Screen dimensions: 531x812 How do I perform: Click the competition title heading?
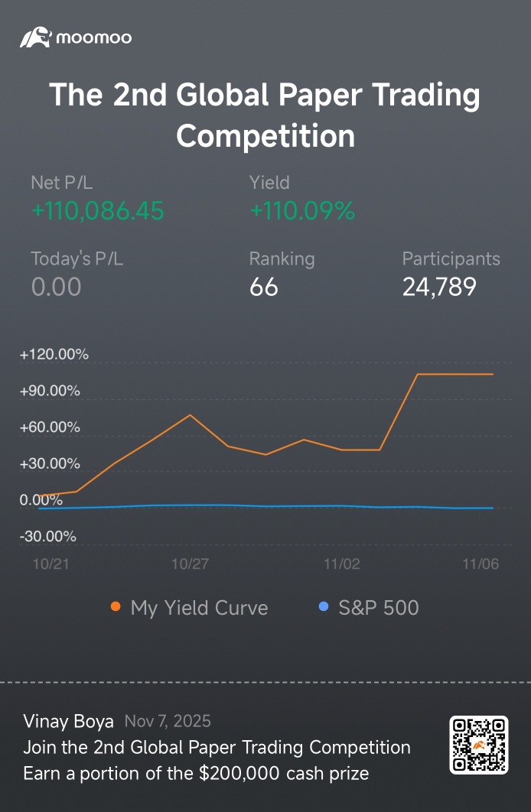(265, 115)
